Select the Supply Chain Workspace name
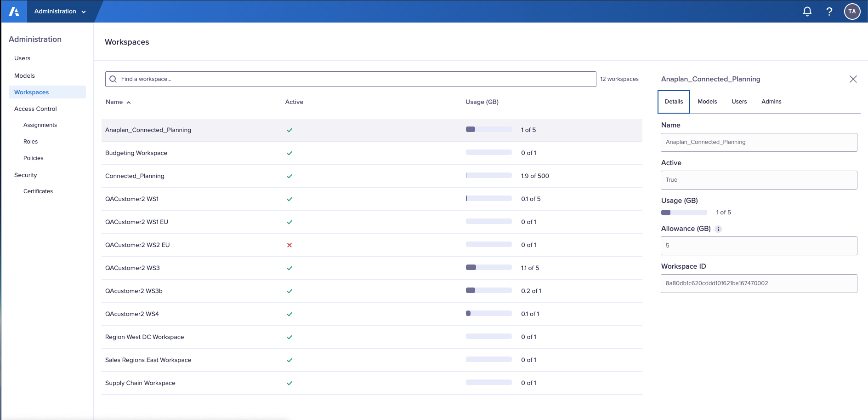 140,383
